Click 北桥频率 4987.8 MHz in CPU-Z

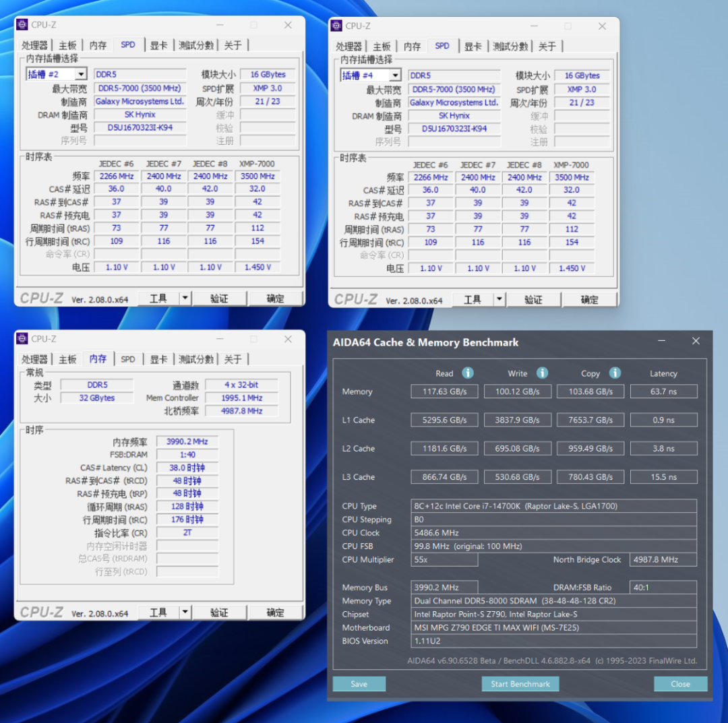coord(241,411)
